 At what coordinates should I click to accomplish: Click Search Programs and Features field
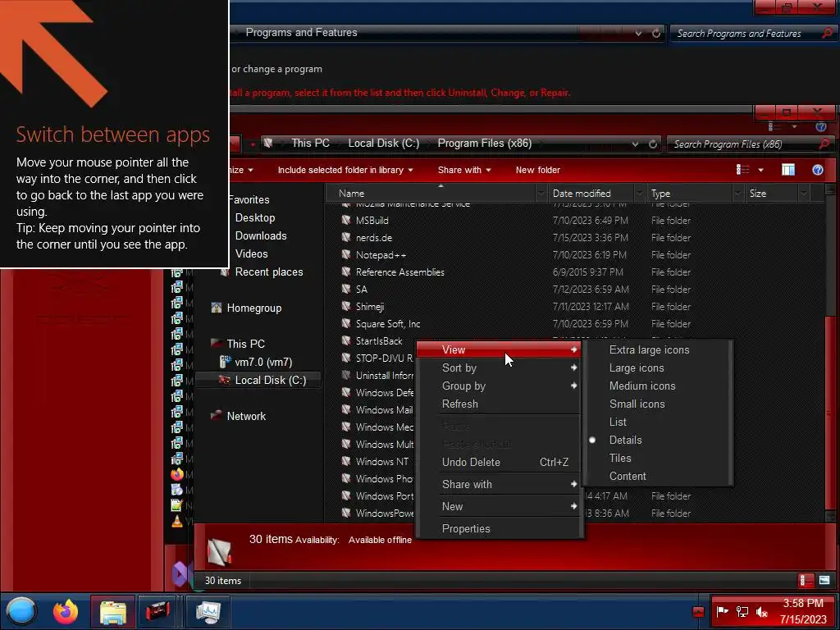tap(745, 33)
